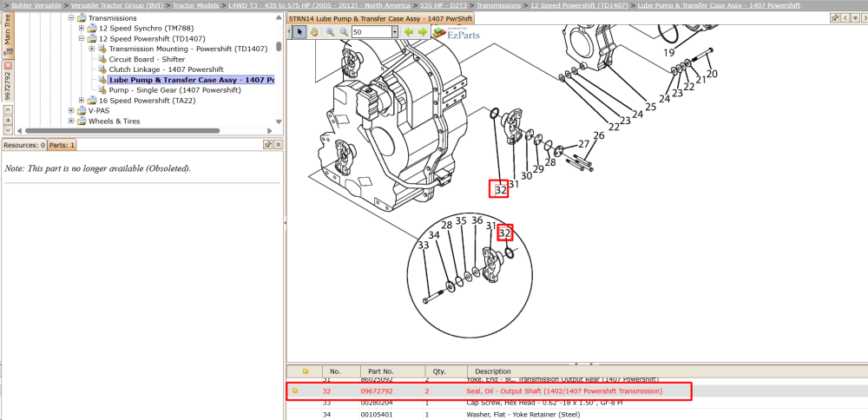Go to next diagram with green right arrow
868x420 pixels.
point(423,31)
